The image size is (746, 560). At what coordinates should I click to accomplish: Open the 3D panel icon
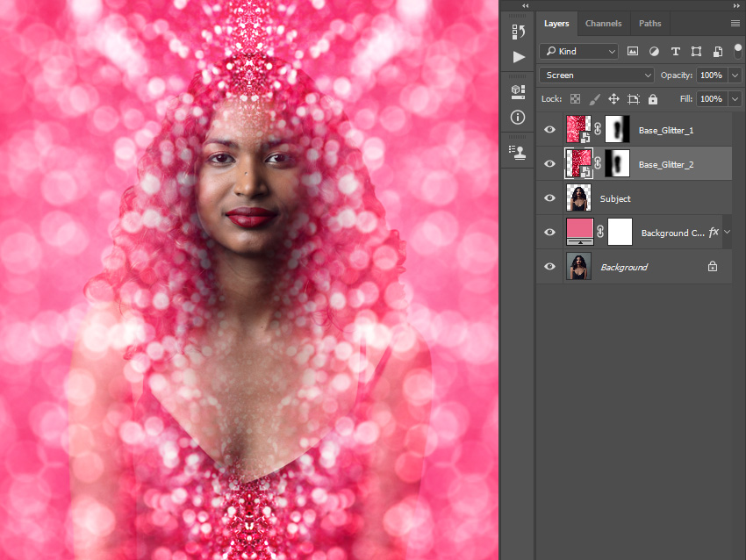(x=518, y=91)
